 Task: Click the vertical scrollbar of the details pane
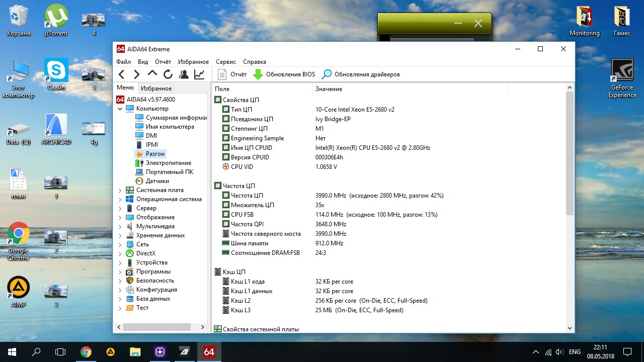click(570, 154)
